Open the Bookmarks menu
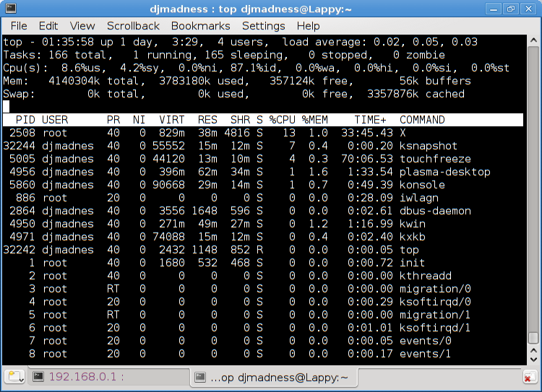 [x=200, y=26]
